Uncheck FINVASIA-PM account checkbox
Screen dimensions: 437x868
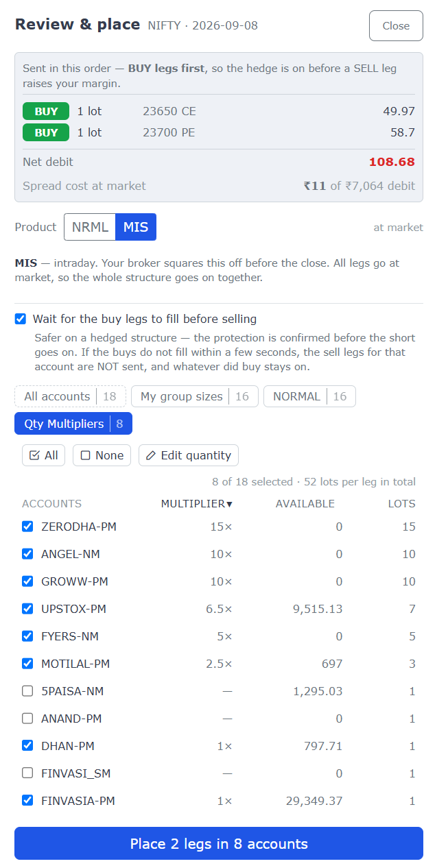click(x=27, y=801)
